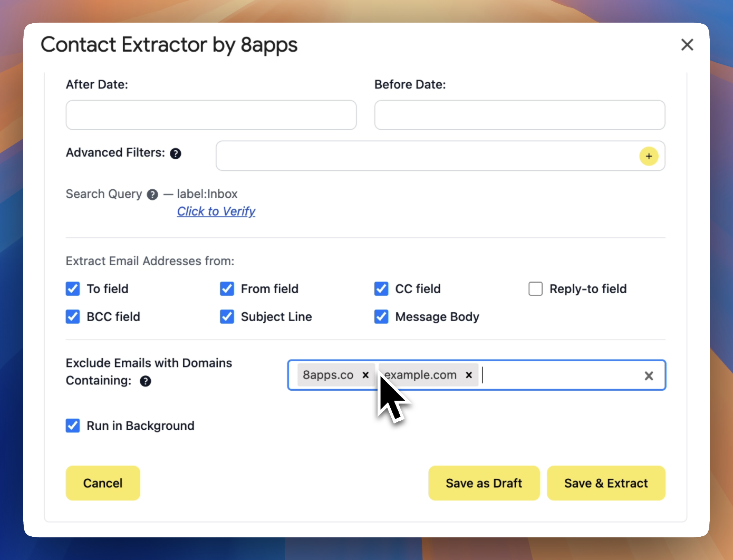Viewport: 733px width, 560px height.
Task: Click the Before Date input field
Action: coord(519,115)
